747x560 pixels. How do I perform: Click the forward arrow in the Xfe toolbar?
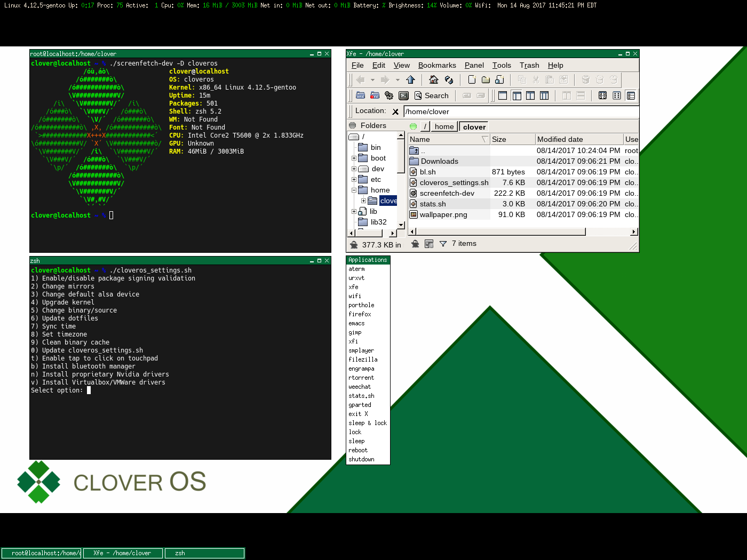(x=385, y=79)
